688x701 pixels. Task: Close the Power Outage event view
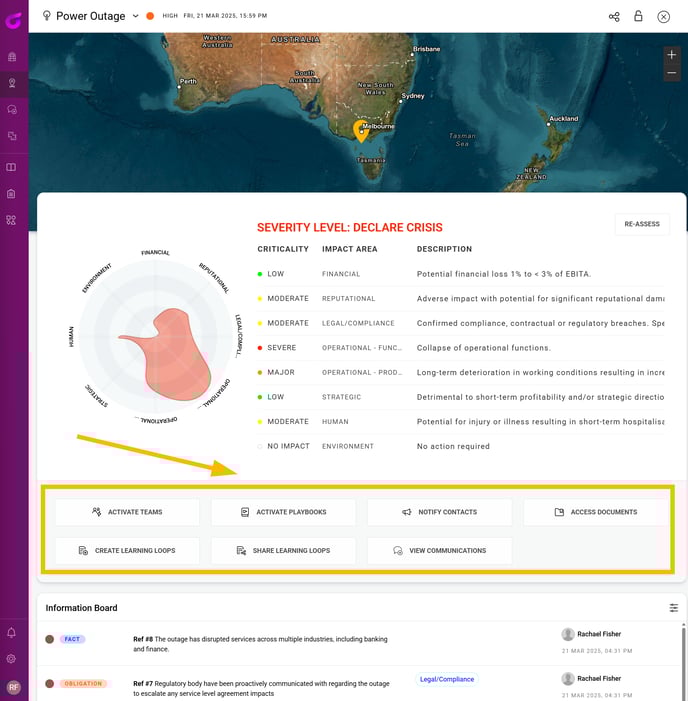coord(663,17)
